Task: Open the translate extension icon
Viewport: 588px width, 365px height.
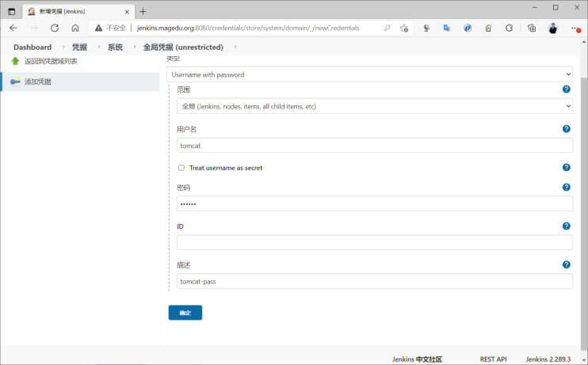Action: coord(447,28)
